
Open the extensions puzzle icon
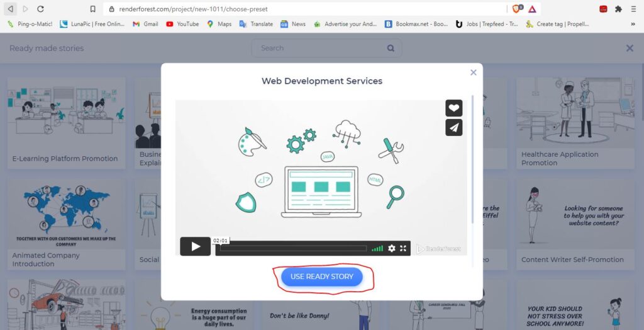click(x=618, y=9)
